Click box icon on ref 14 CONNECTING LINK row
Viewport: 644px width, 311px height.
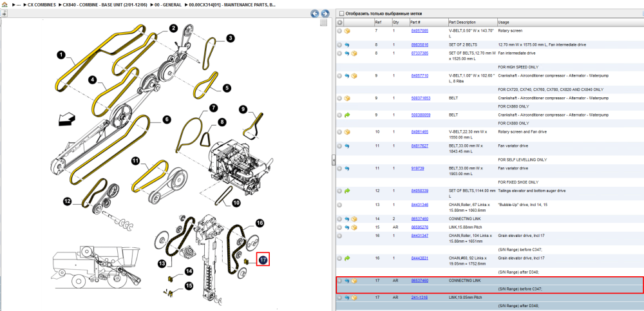point(354,219)
